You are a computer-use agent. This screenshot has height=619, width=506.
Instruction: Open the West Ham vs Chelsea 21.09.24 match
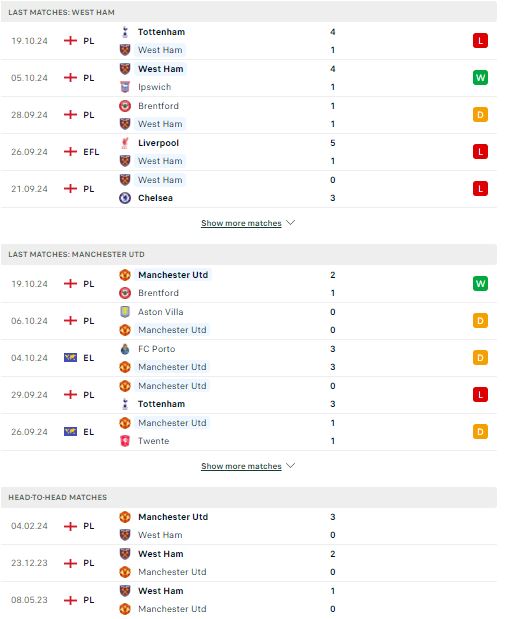coord(249,189)
